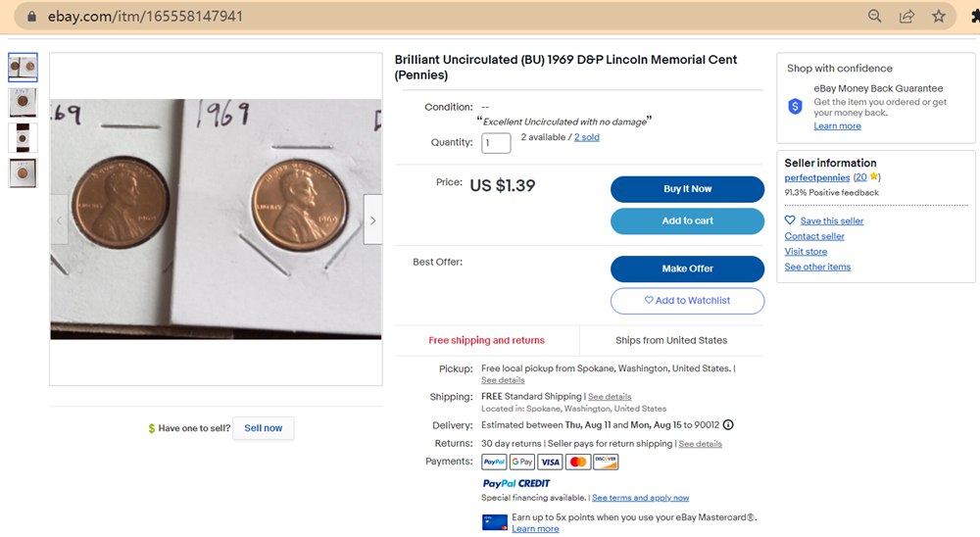Select the second image thumbnail
The height and width of the screenshot is (537, 980).
tap(23, 102)
